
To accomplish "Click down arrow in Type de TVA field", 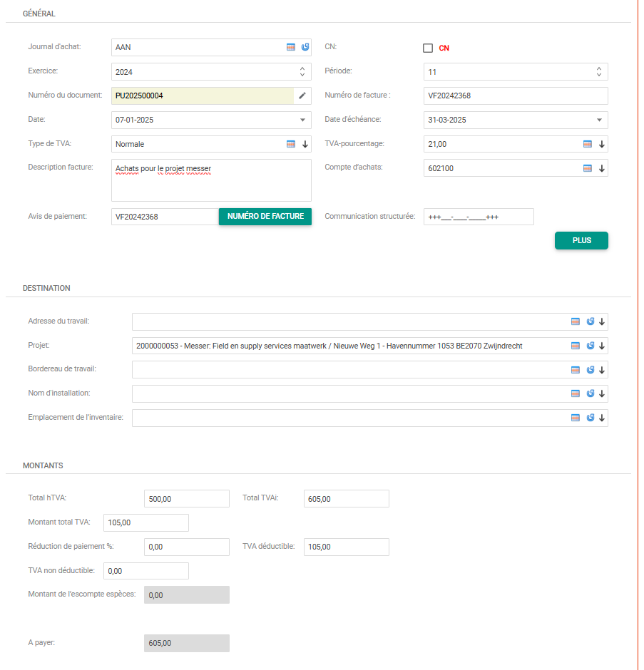I will (x=305, y=144).
